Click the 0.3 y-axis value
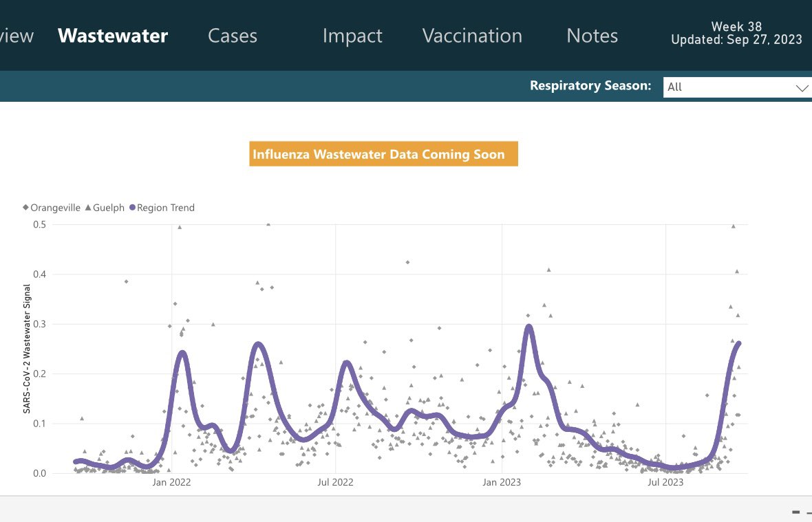Viewport: 812px width, 522px height. [39, 324]
